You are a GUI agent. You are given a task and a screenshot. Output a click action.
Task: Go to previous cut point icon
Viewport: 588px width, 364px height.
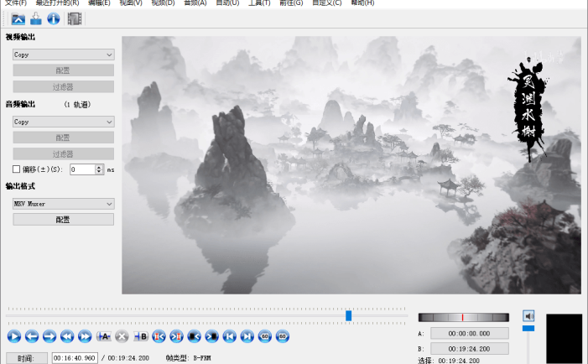159,336
